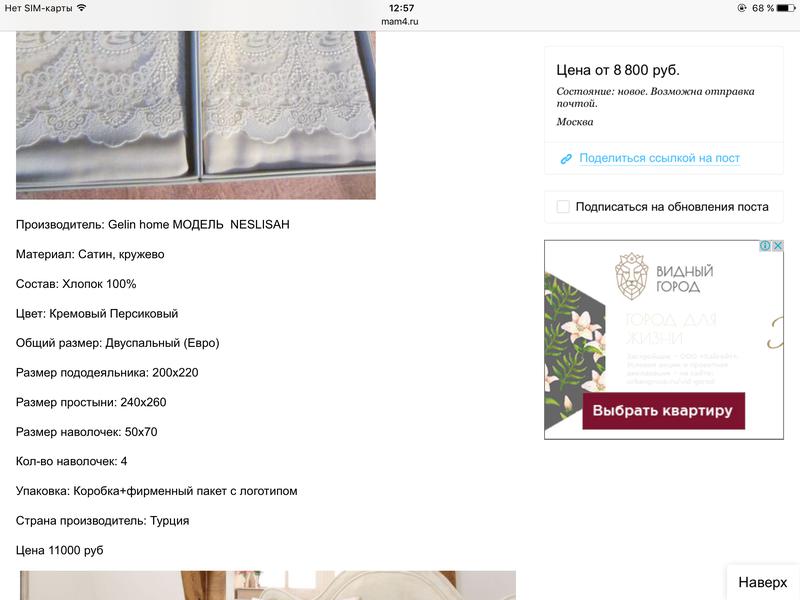Click the Наверх button
The image size is (800, 600).
pos(763,582)
